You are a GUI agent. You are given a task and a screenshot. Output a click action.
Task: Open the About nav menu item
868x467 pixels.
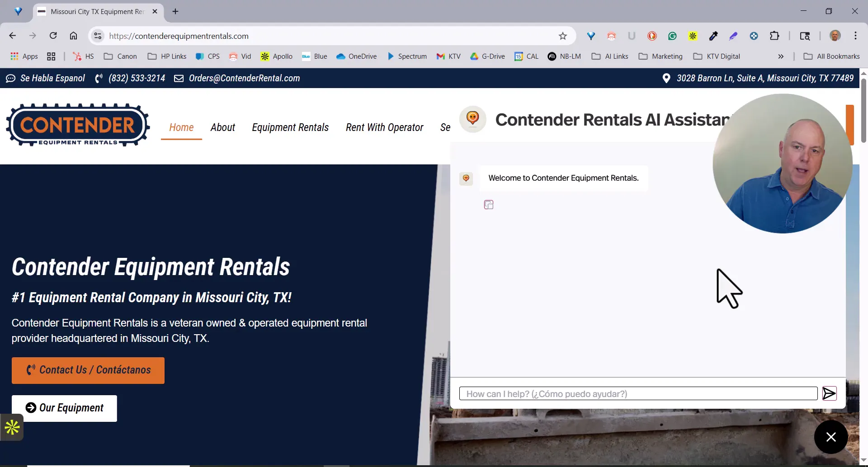click(x=223, y=127)
